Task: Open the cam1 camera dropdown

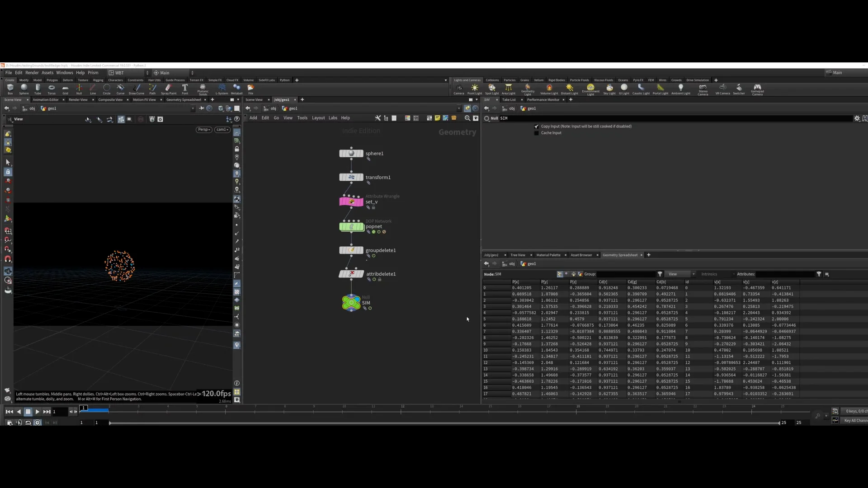Action: (222, 130)
